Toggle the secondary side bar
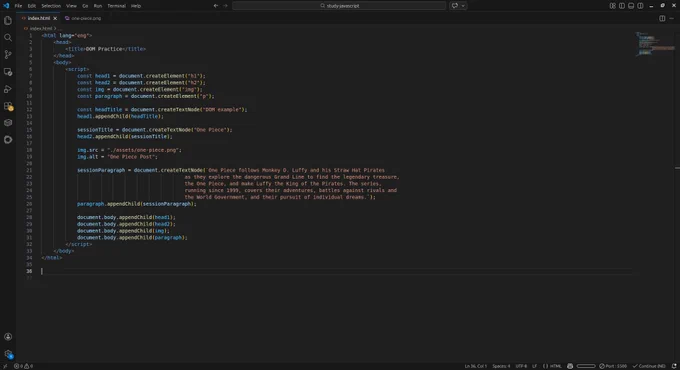 click(x=640, y=6)
